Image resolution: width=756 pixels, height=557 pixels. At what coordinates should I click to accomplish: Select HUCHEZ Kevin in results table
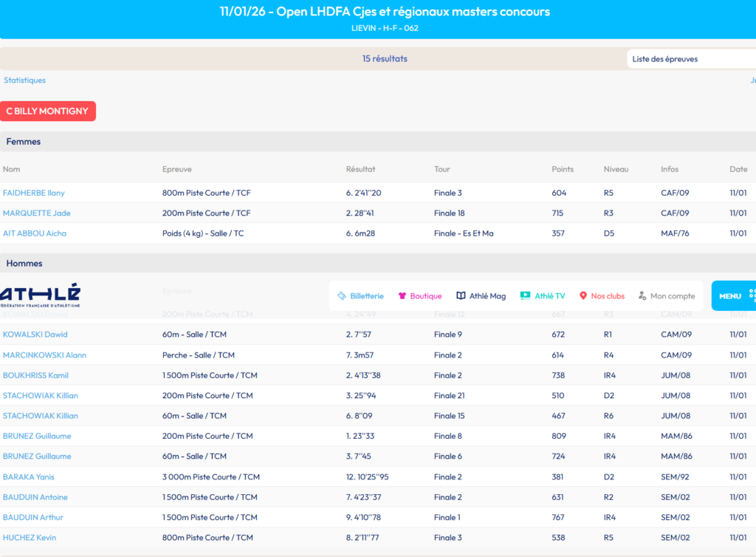click(x=30, y=538)
